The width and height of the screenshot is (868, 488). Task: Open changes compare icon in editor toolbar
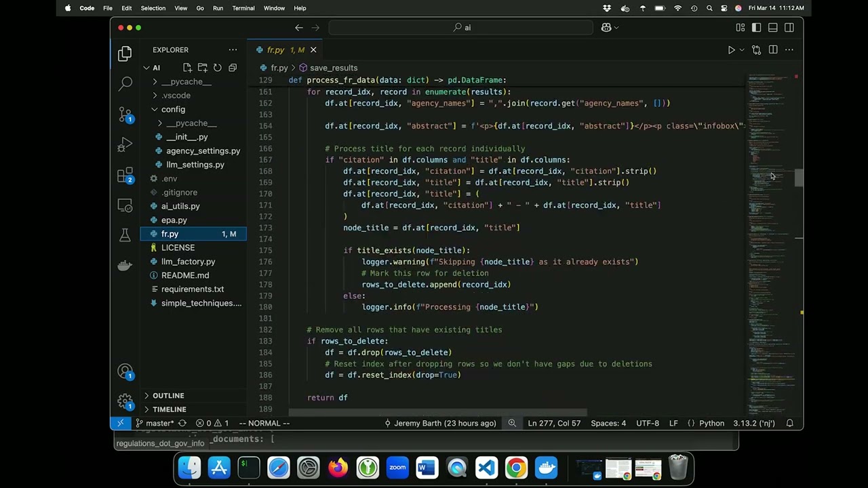coord(756,49)
